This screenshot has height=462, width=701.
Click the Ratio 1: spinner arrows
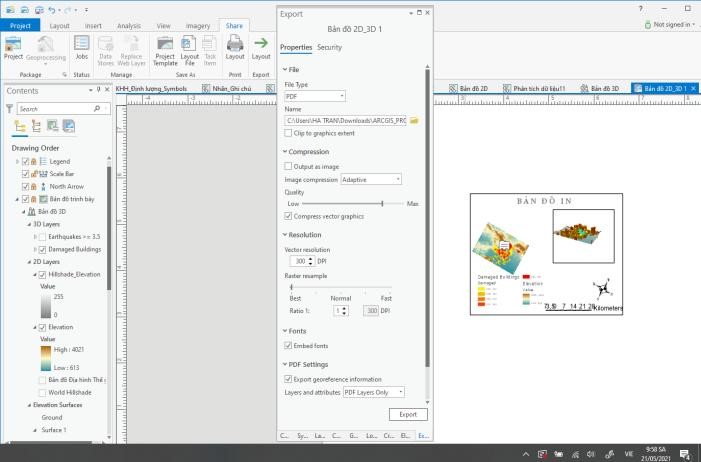click(344, 311)
